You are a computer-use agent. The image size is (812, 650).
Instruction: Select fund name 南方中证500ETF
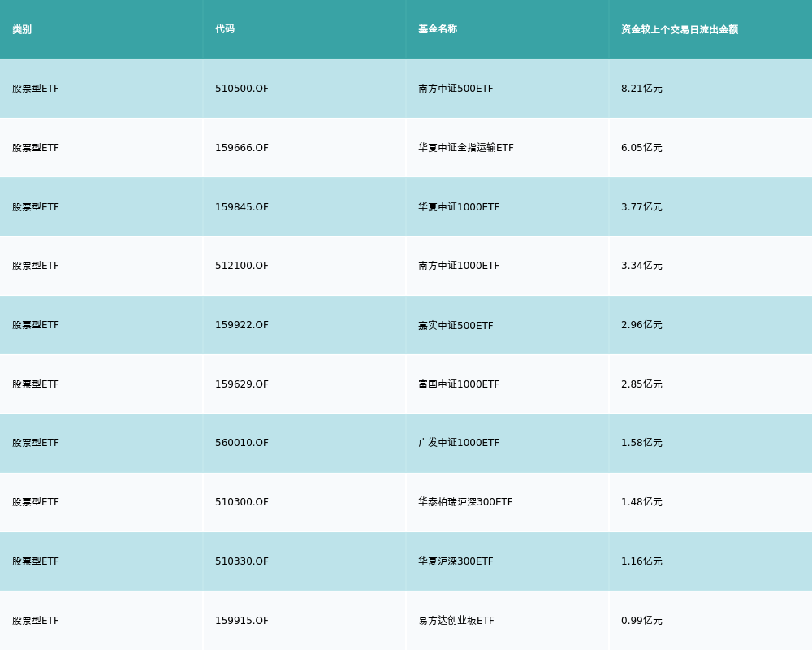(456, 89)
